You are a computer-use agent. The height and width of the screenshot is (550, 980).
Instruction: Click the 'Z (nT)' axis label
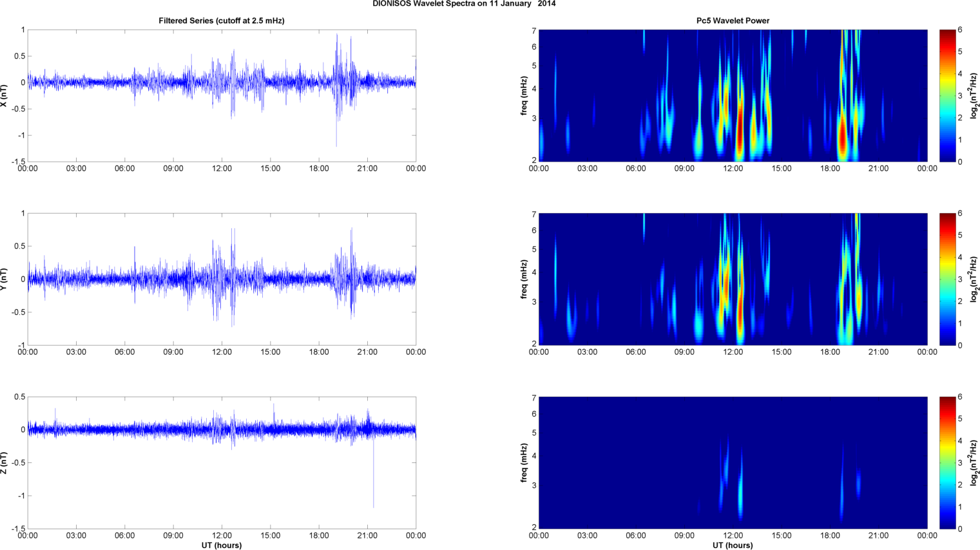click(x=5, y=463)
